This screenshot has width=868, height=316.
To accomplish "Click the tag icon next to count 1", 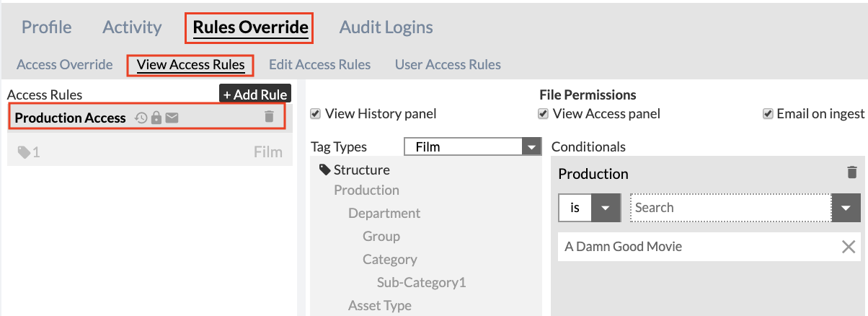I will [24, 152].
